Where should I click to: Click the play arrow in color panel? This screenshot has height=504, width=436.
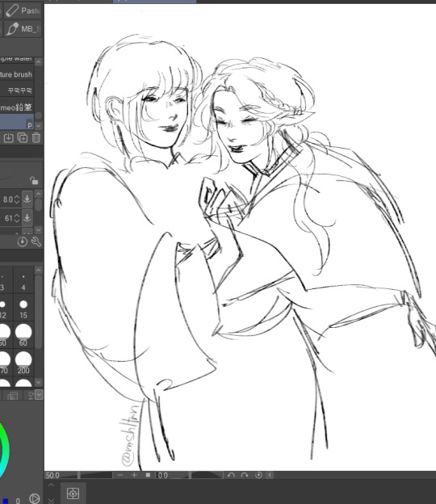35,498
